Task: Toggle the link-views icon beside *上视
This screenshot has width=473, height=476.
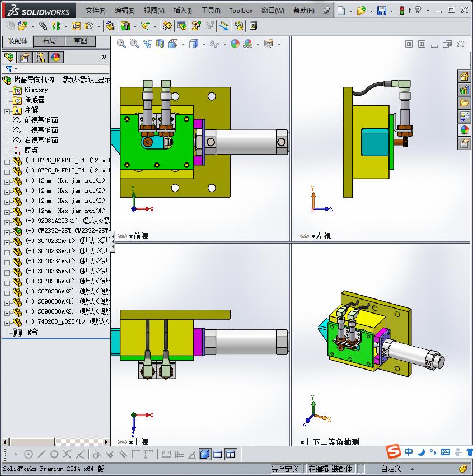Action: tap(121, 442)
